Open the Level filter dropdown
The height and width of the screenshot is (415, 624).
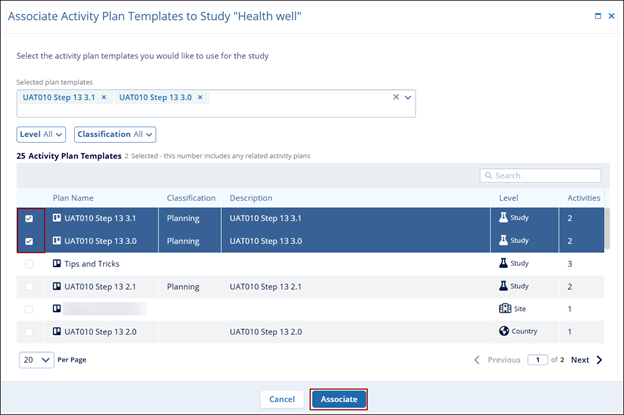pyautogui.click(x=41, y=134)
